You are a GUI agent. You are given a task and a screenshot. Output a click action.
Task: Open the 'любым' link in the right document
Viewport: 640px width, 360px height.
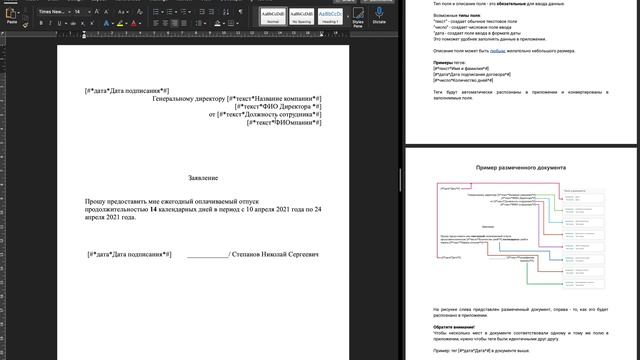(x=498, y=51)
